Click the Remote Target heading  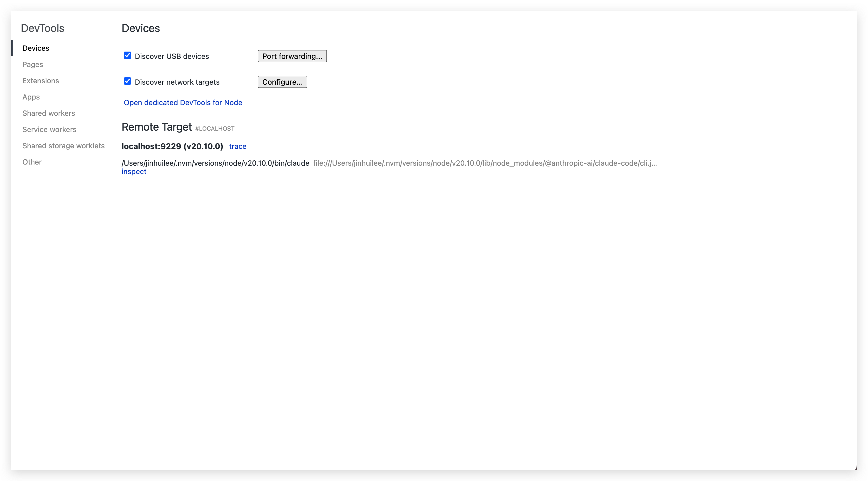coord(157,127)
